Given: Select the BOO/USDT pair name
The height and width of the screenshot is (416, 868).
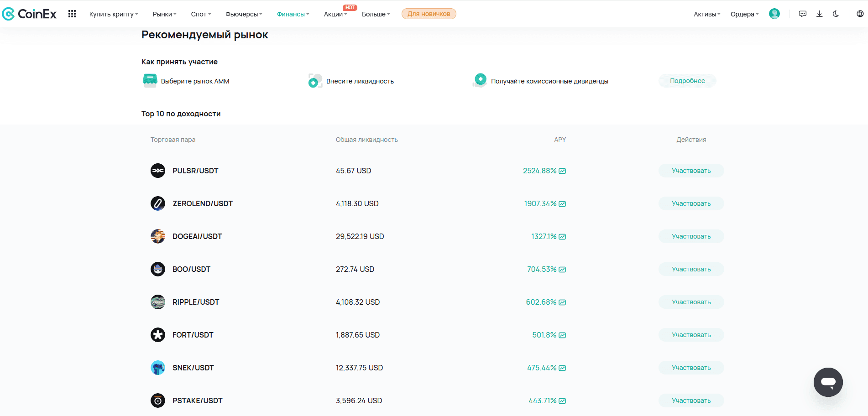Looking at the screenshot, I should coord(191,269).
